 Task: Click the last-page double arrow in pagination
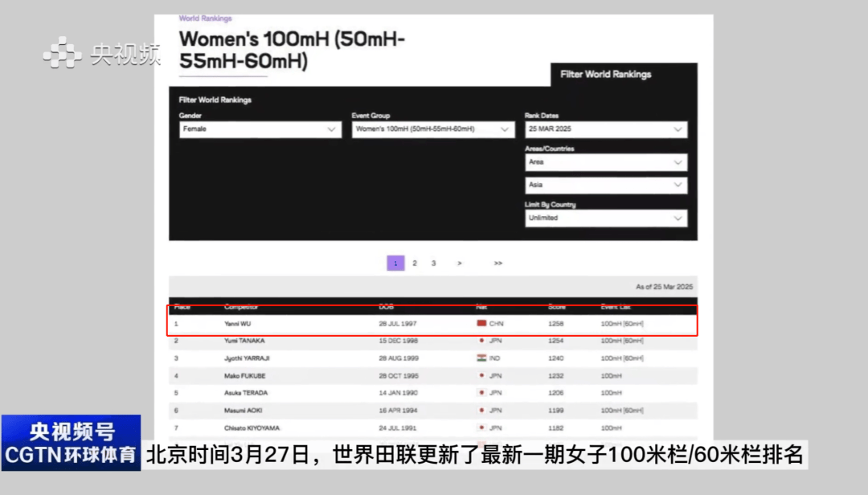[x=498, y=263]
